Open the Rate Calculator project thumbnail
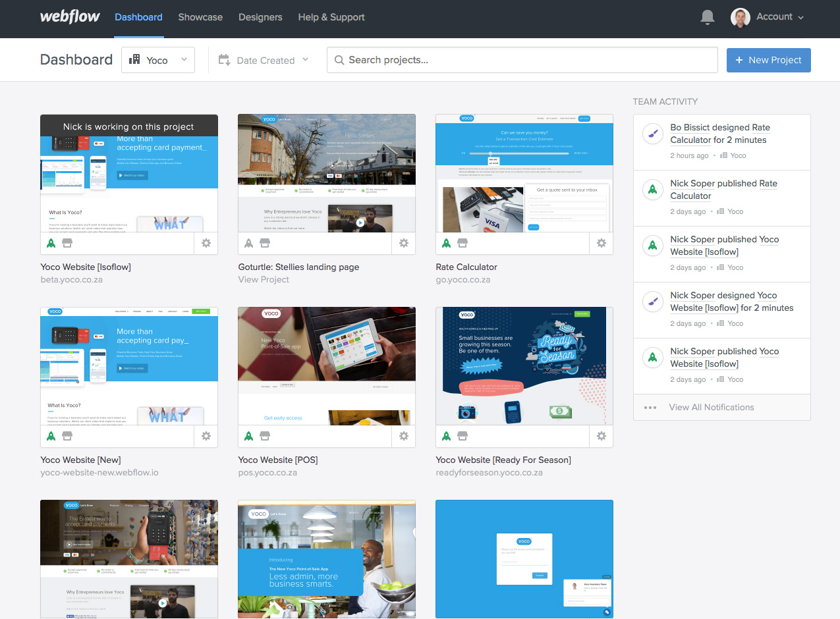Image resolution: width=840 pixels, height=619 pixels. coord(524,173)
